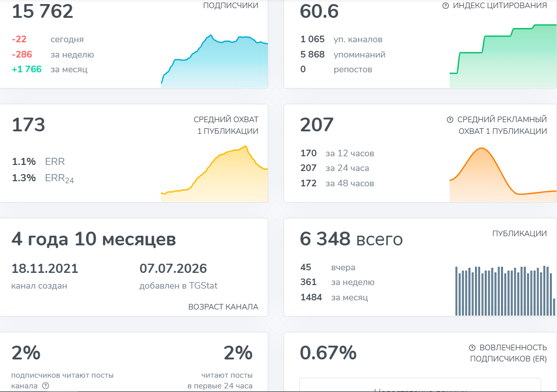
Task: Click the ВОЗРАСТ КАНАЛА card label
Action: pyautogui.click(x=223, y=307)
